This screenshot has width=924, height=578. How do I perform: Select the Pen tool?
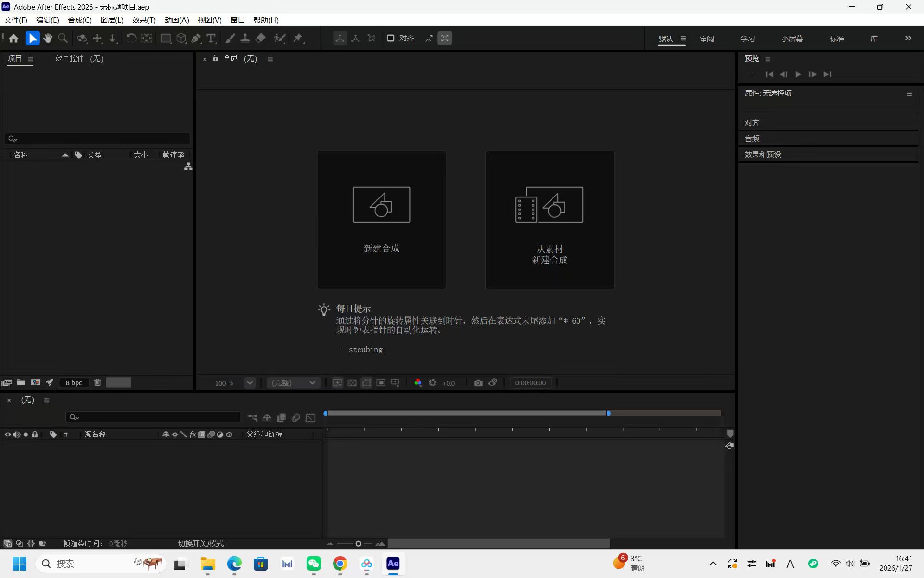tap(196, 38)
